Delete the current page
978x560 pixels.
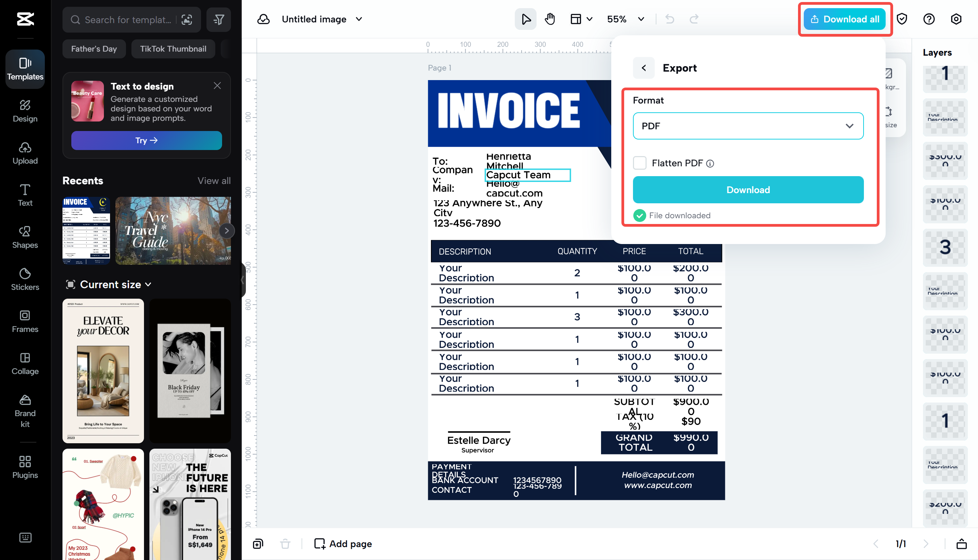[285, 543]
